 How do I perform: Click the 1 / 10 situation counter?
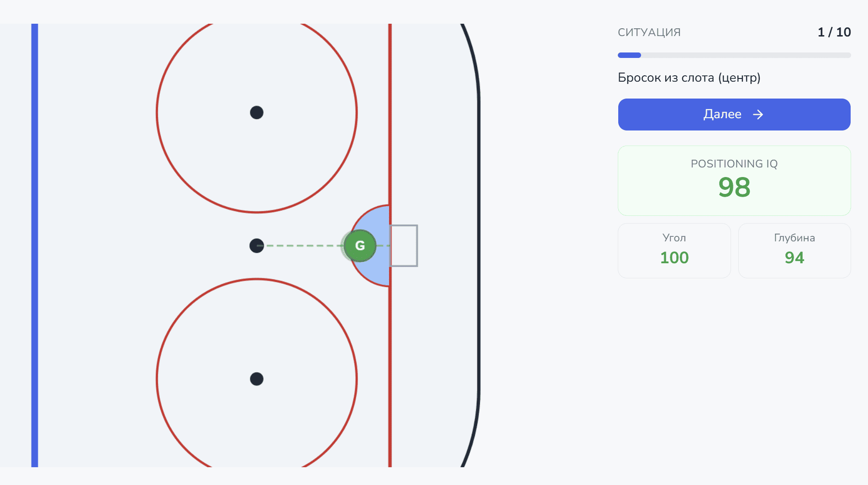coord(834,32)
